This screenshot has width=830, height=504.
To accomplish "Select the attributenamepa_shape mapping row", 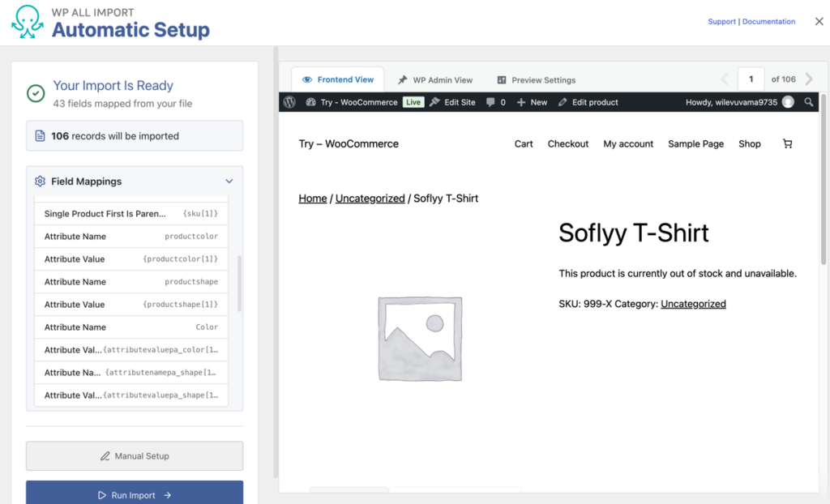I will point(131,374).
